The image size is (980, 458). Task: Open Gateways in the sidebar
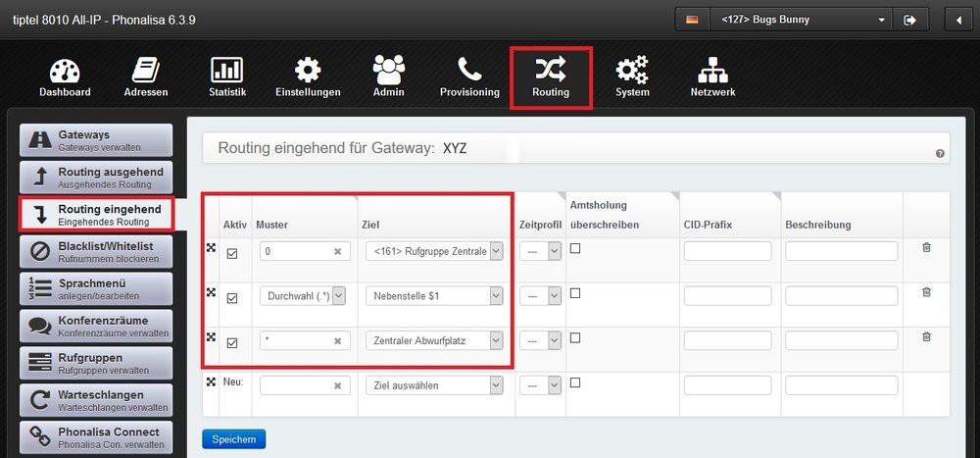[x=95, y=140]
